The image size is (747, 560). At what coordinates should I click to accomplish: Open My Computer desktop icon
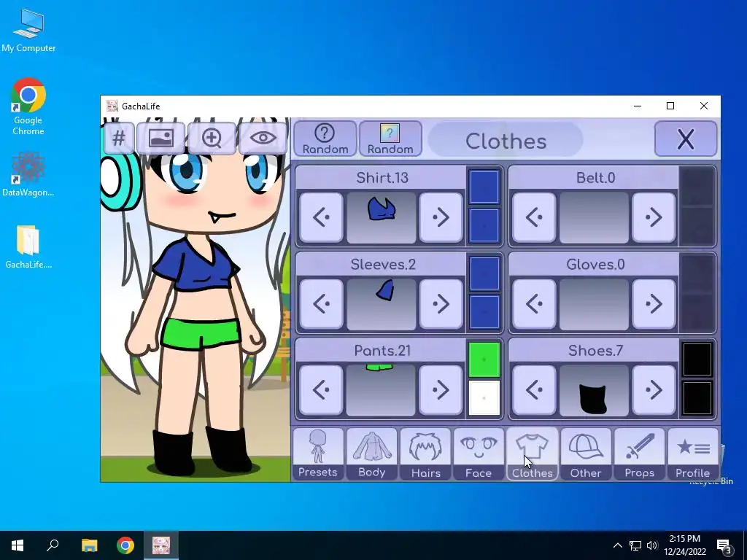(x=28, y=31)
